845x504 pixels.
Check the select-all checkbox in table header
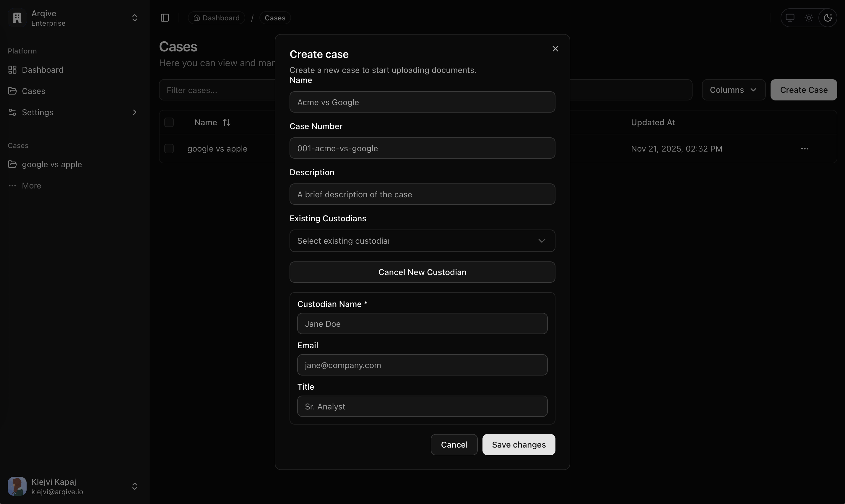[169, 122]
